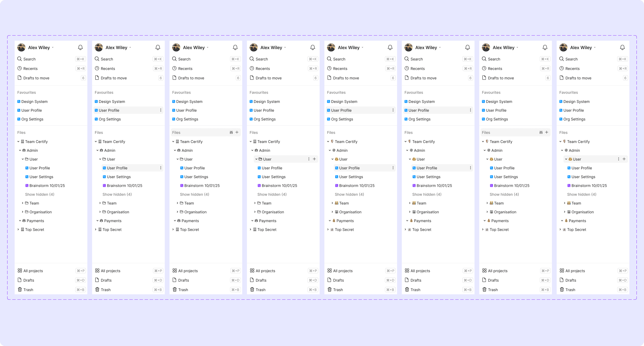Expand the Team folder chevron in fourth sidebar
The height and width of the screenshot is (346, 644).
click(x=255, y=203)
